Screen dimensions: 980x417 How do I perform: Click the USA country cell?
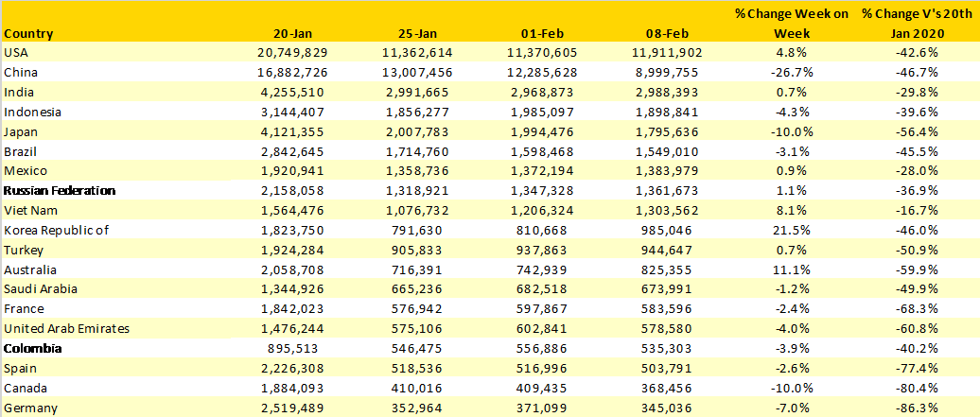pyautogui.click(x=17, y=53)
